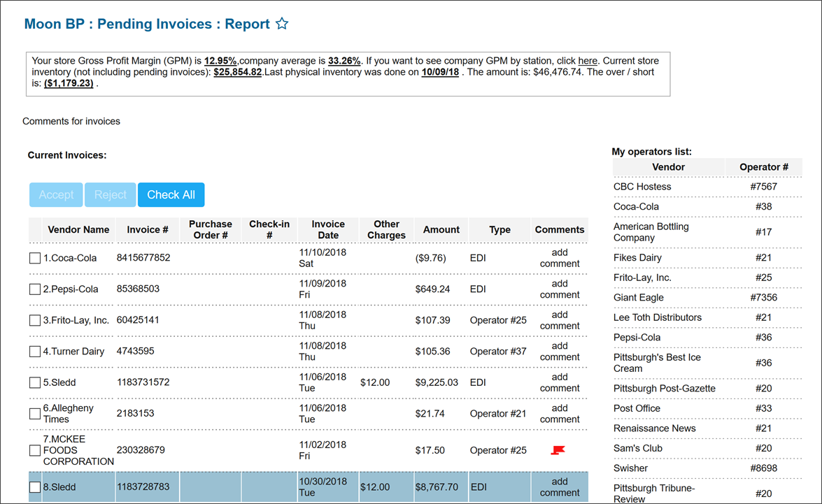
Task: Add comment to the Coca-Cola invoice
Action: 560,258
